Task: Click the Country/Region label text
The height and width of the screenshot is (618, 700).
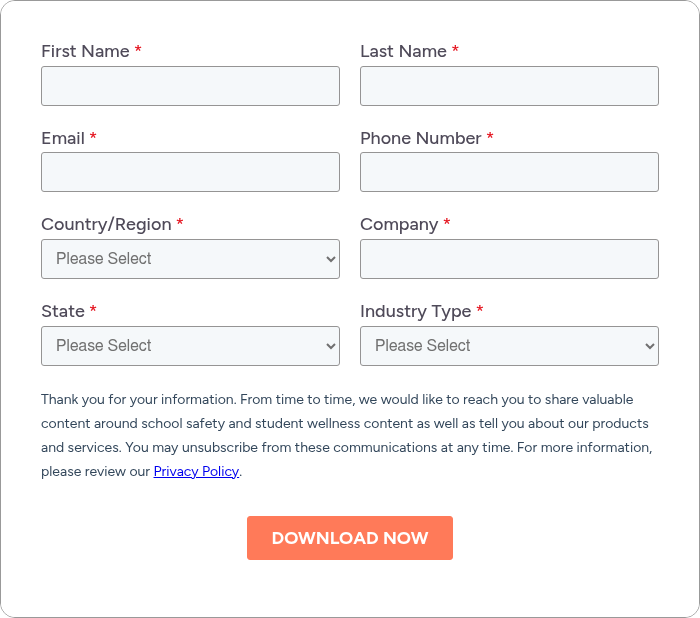Action: [x=106, y=224]
